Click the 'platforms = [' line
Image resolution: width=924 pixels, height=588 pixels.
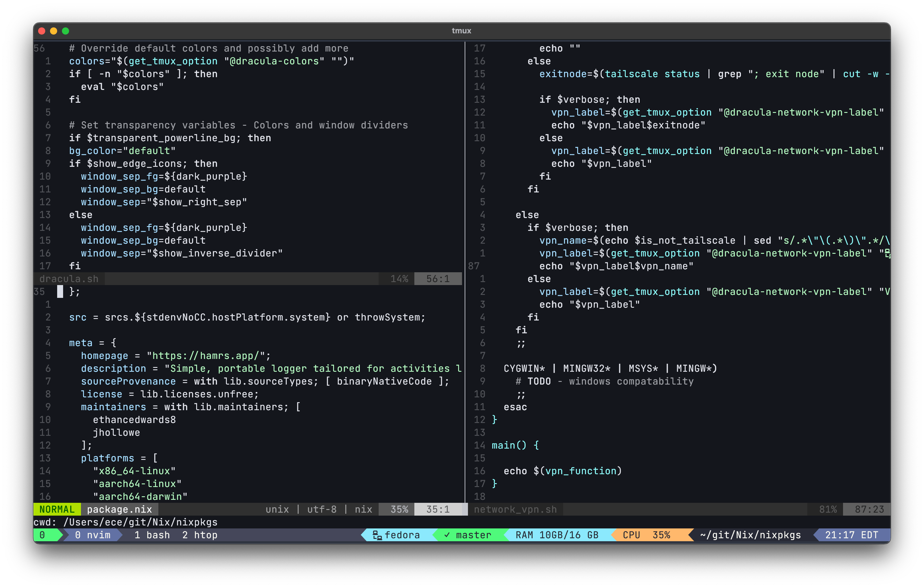[119, 458]
